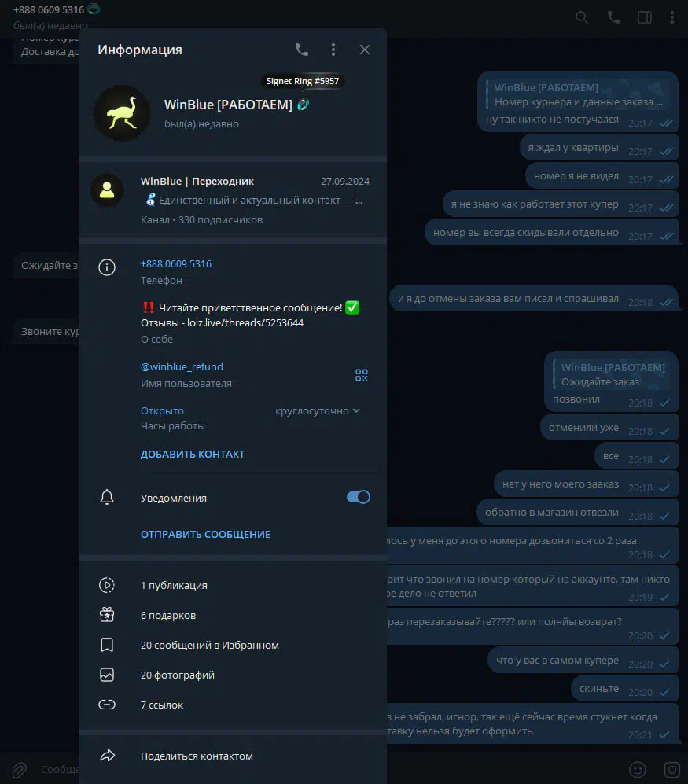Open the @winblue_refund username link
688x784 pixels.
182,366
